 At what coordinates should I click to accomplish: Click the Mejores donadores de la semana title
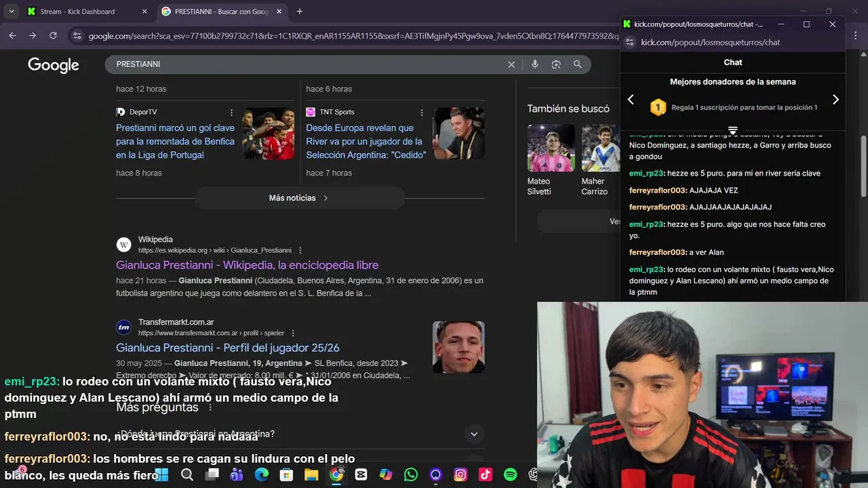tap(733, 82)
